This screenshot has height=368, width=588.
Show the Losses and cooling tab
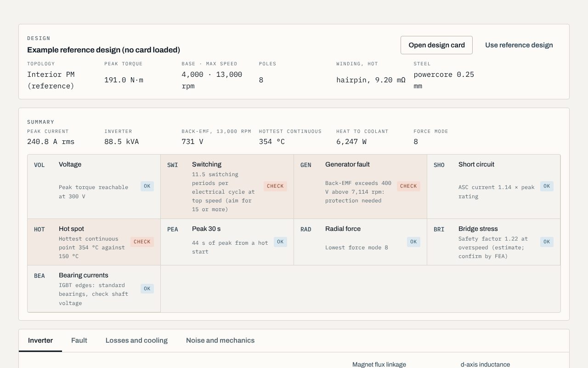coord(136,340)
